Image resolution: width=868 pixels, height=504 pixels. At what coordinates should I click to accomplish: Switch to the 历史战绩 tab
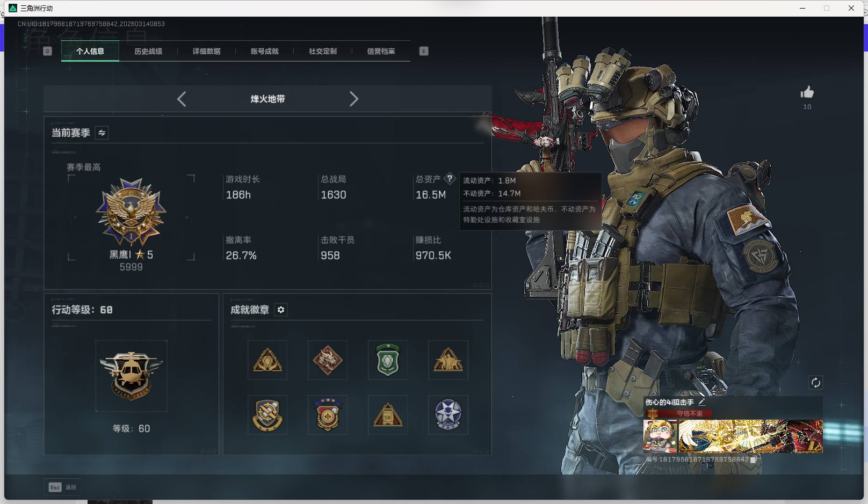pos(148,51)
